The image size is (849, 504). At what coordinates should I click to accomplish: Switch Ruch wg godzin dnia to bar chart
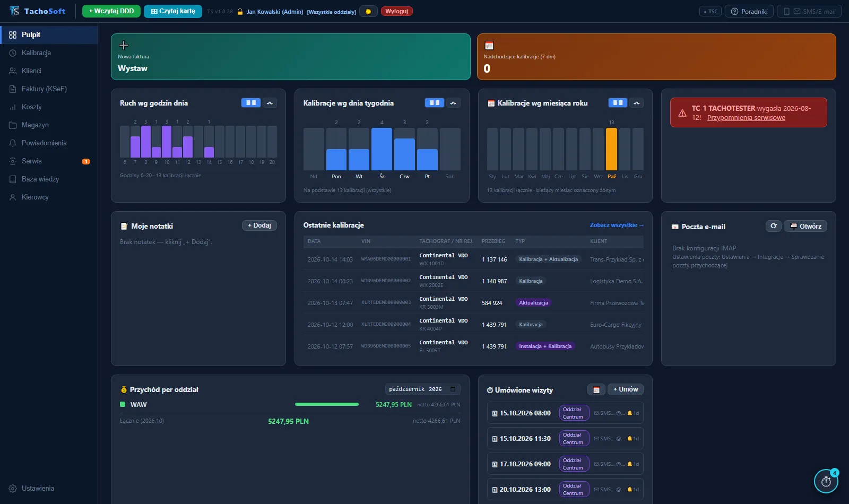[251, 103]
